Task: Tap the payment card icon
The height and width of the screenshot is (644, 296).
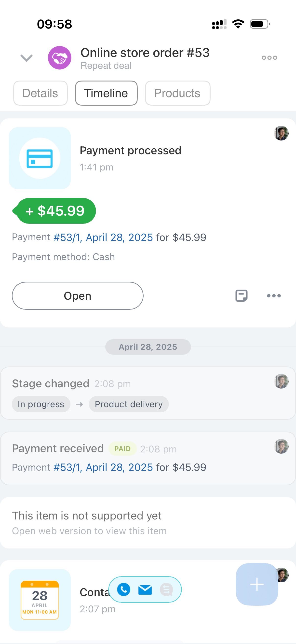Action: pyautogui.click(x=40, y=158)
